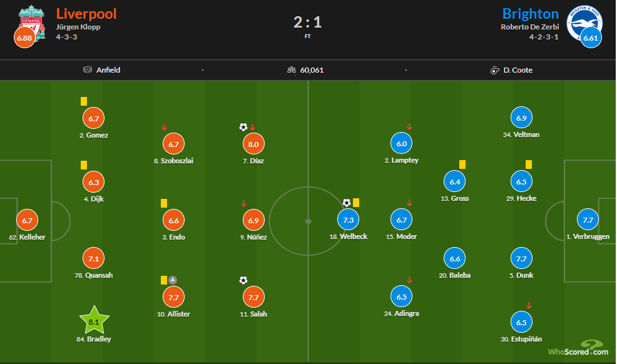Click the goal ball icon above Díaz
The width and height of the screenshot is (617, 364).
(243, 127)
